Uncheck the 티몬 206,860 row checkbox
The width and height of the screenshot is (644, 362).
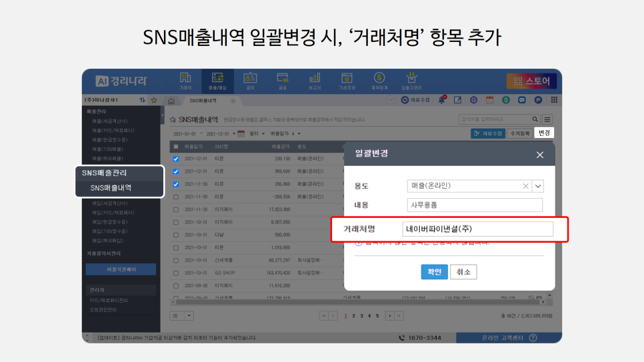pos(176,184)
